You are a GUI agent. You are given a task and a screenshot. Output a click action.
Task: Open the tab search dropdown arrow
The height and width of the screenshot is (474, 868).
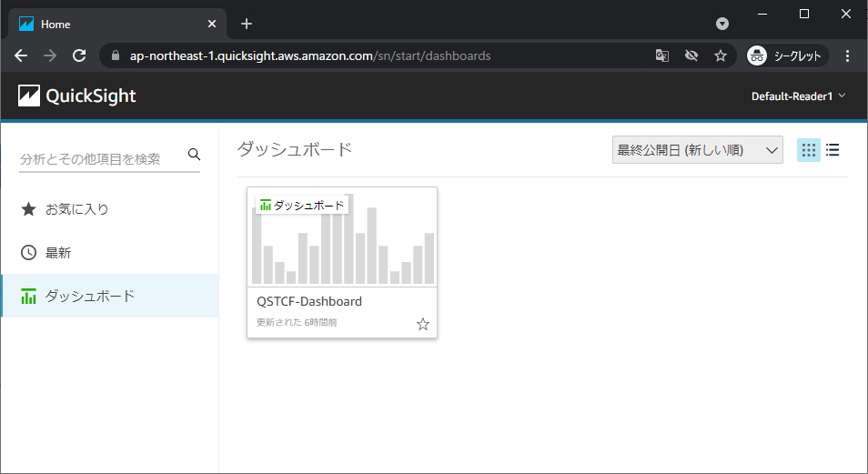coord(722,24)
